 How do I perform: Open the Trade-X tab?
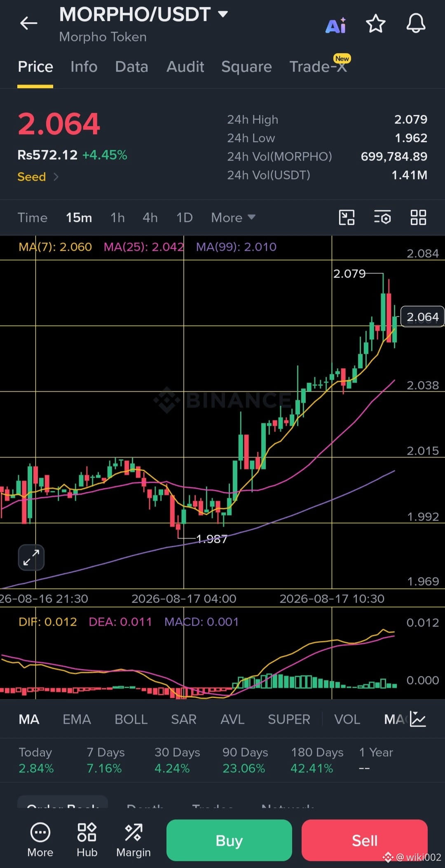(318, 67)
